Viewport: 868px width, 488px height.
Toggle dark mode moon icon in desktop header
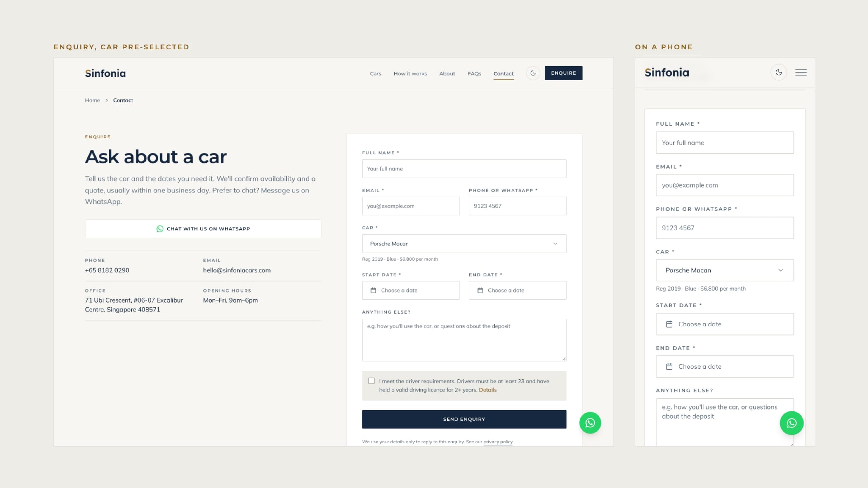[x=533, y=73]
